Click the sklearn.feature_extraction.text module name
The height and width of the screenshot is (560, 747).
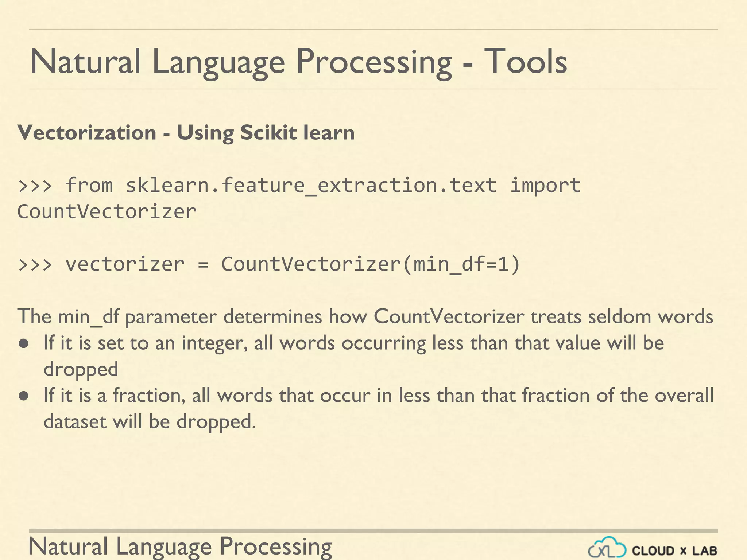(x=311, y=186)
